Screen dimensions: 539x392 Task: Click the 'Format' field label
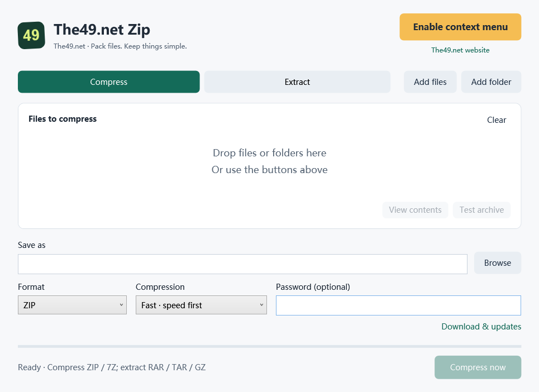(x=31, y=287)
